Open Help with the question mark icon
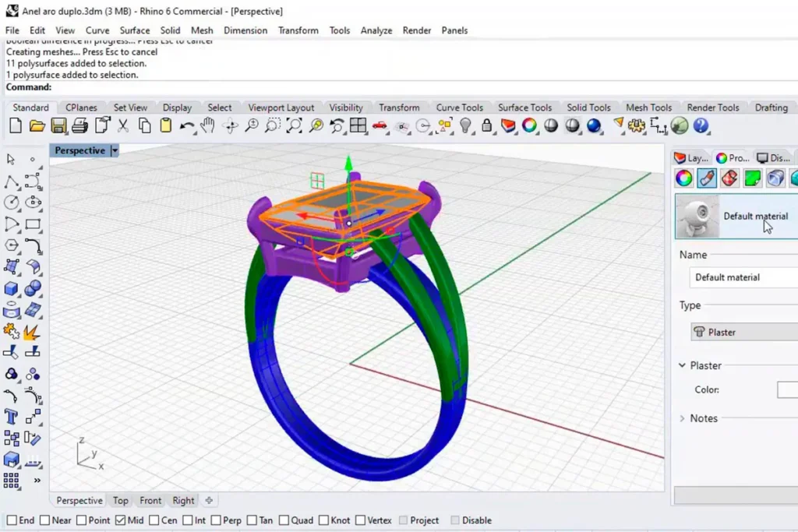798x532 pixels. coord(701,125)
